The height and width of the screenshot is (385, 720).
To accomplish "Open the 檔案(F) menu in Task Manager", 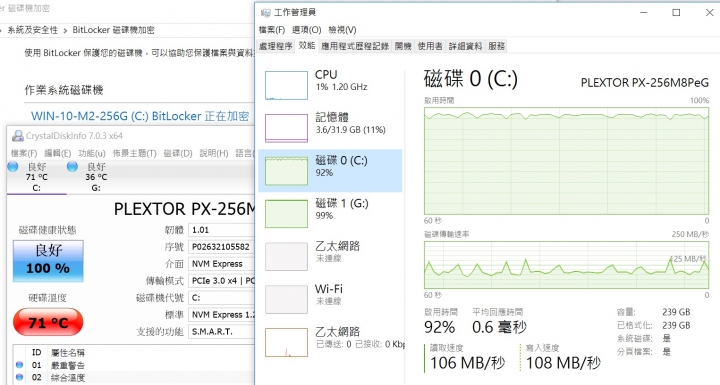I will click(x=271, y=30).
